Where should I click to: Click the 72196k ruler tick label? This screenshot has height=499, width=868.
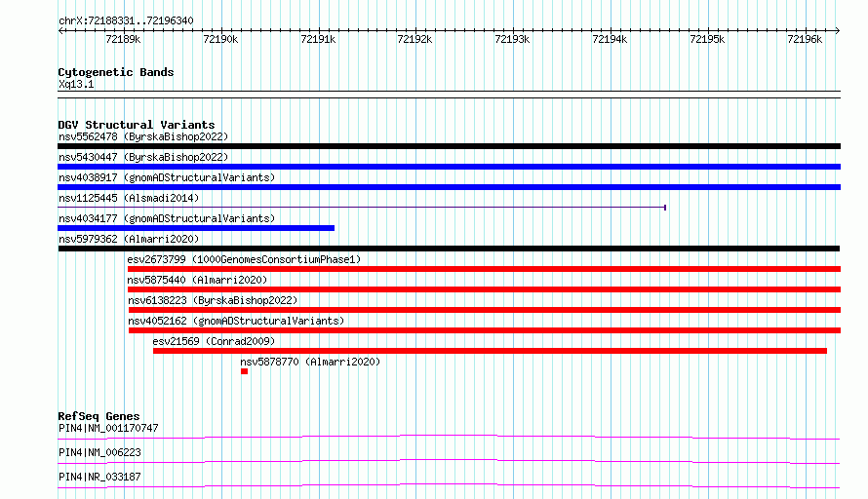point(805,39)
